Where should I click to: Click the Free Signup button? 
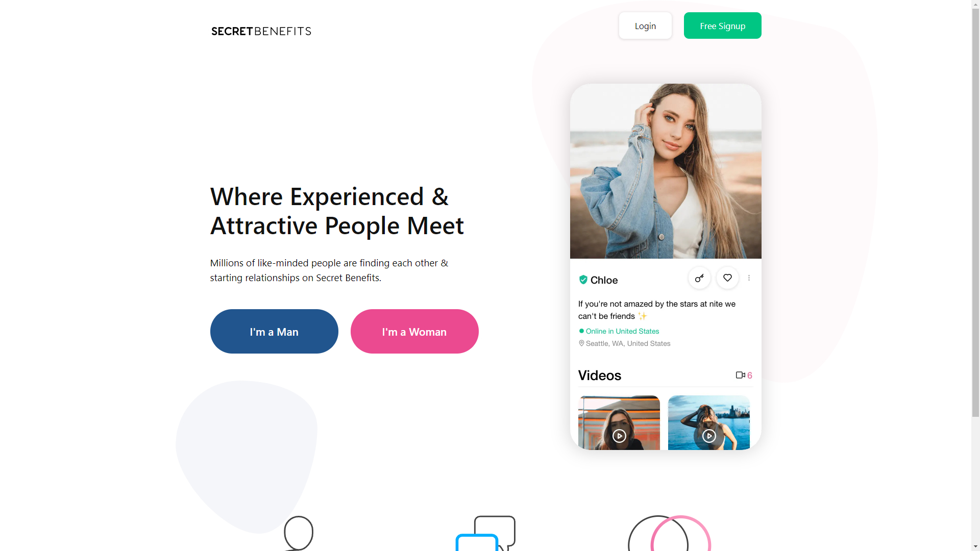click(x=722, y=26)
